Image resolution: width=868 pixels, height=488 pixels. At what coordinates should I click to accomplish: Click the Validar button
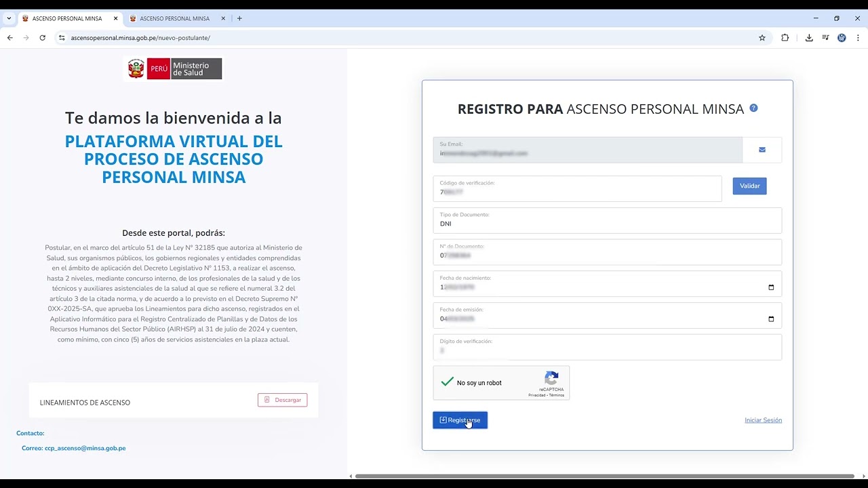[749, 186]
